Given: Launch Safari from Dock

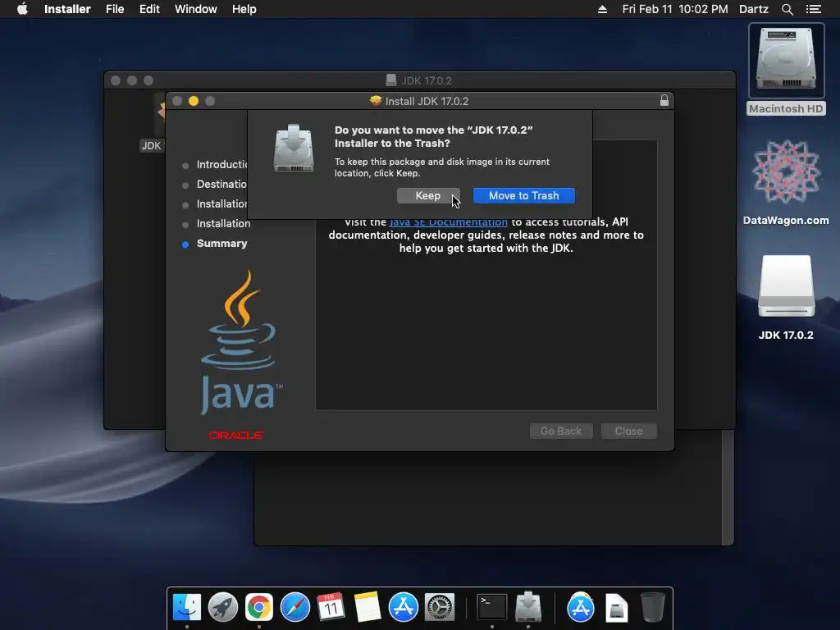Looking at the screenshot, I should pyautogui.click(x=295, y=608).
